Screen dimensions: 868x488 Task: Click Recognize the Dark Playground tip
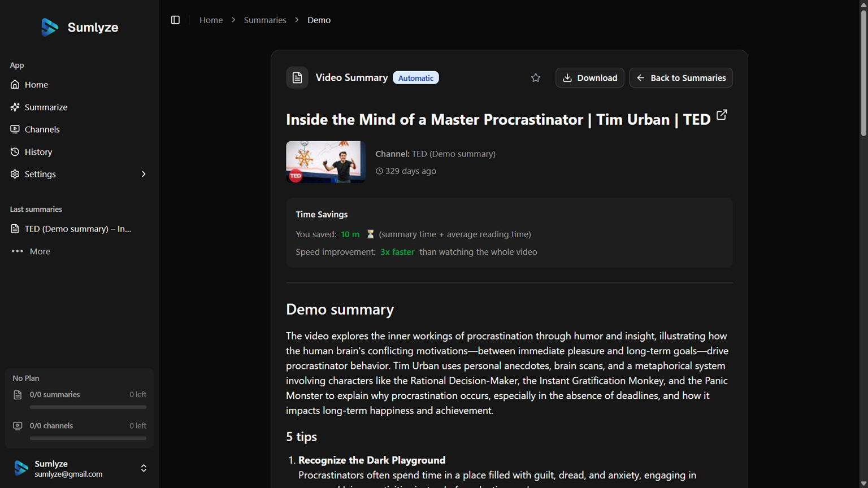(x=372, y=460)
